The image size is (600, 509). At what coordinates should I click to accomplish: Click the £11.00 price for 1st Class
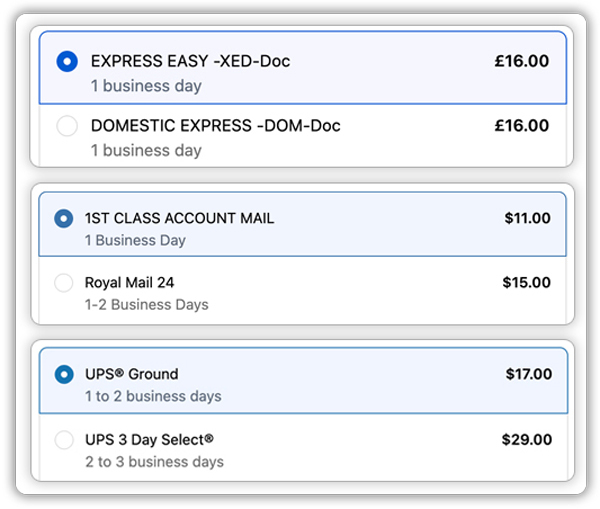tap(527, 218)
